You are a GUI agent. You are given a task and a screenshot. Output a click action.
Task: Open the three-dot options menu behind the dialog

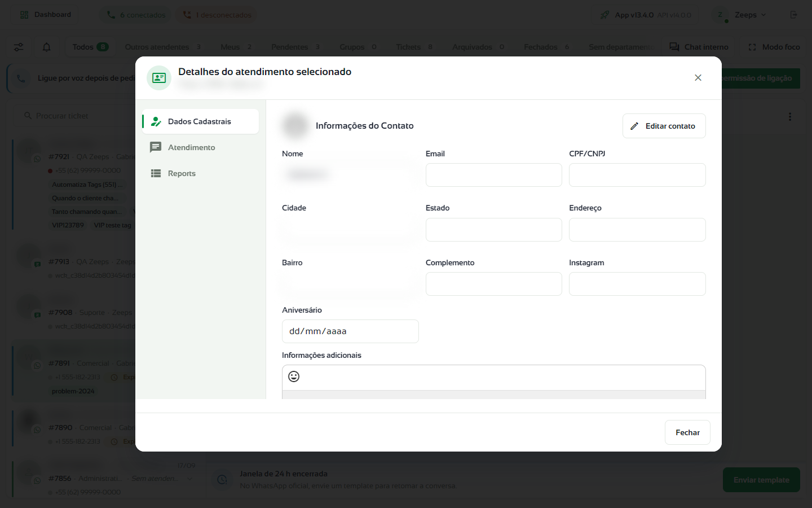point(790,116)
